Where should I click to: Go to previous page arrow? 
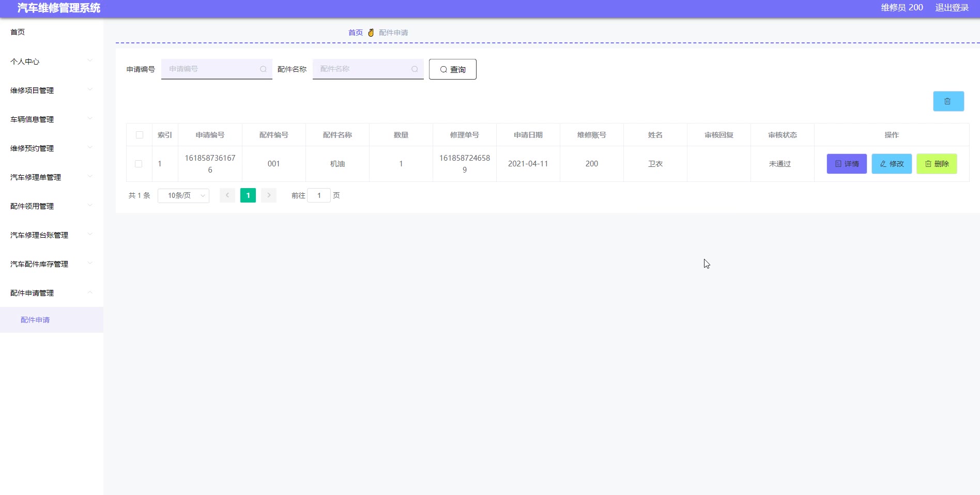coord(227,195)
